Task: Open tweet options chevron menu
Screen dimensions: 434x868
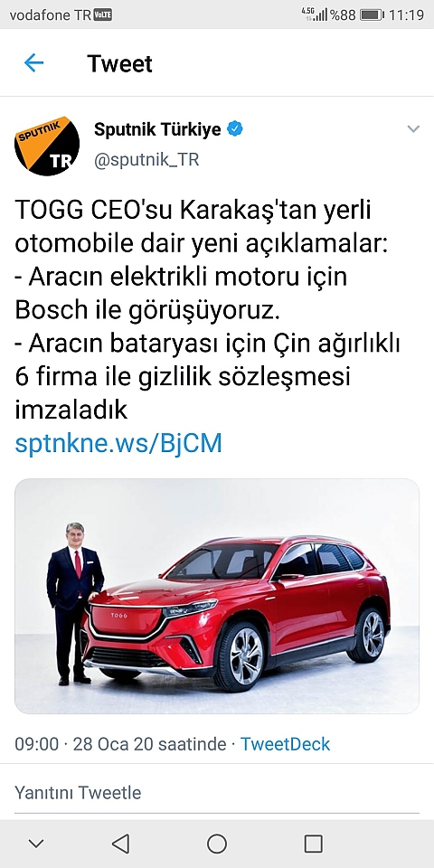Action: coord(413,129)
